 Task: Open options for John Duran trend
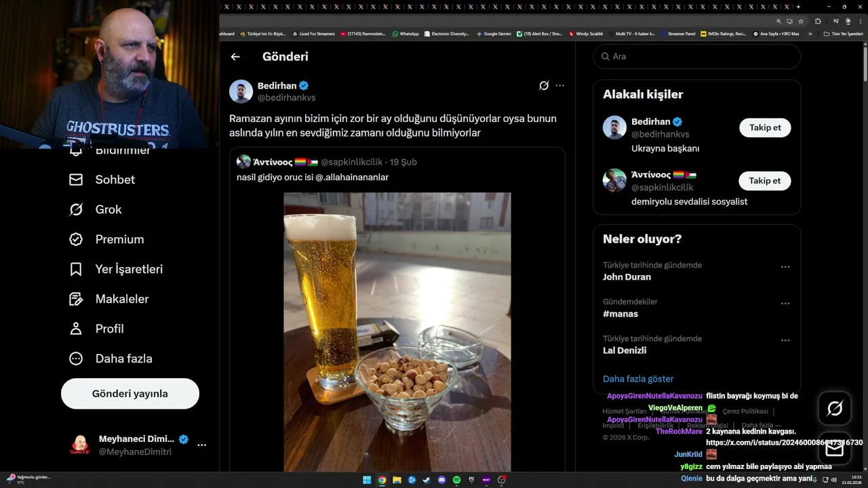[785, 267]
